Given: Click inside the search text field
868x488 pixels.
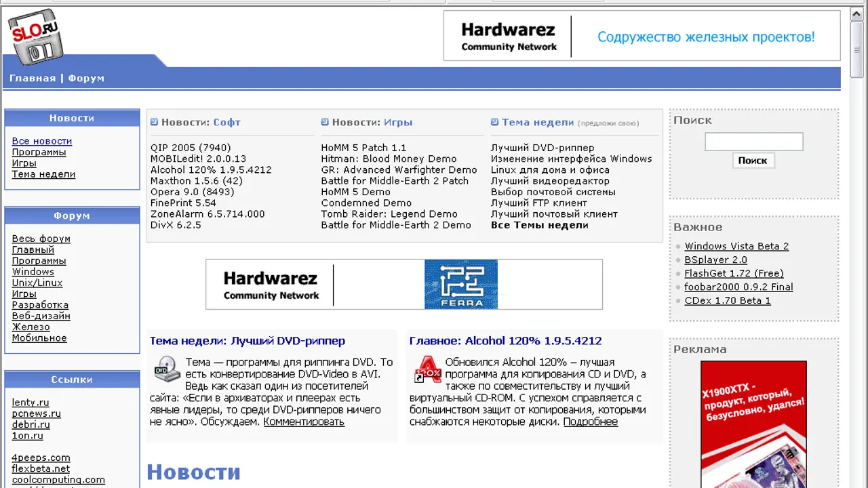Looking at the screenshot, I should 753,142.
